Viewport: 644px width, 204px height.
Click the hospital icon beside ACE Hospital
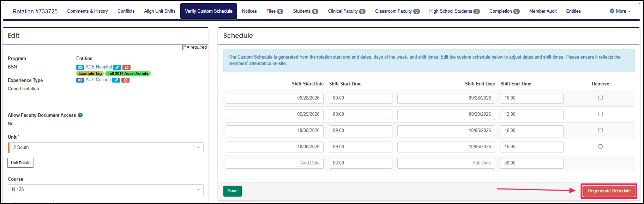coord(80,67)
